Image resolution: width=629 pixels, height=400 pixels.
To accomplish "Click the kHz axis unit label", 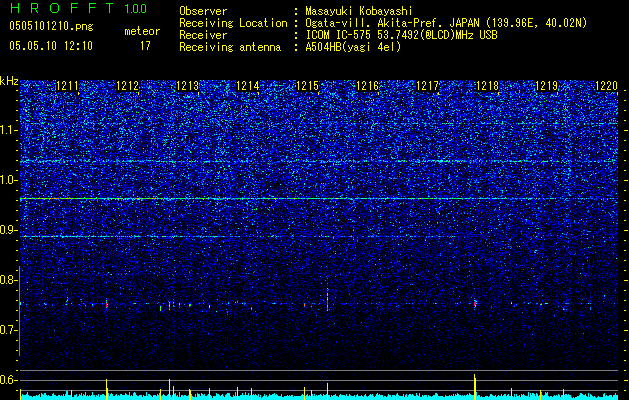I will pyautogui.click(x=9, y=81).
